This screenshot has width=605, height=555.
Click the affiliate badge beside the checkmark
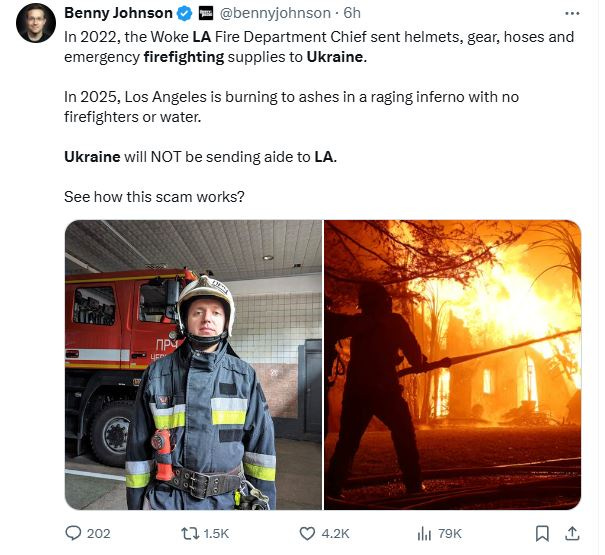(206, 14)
